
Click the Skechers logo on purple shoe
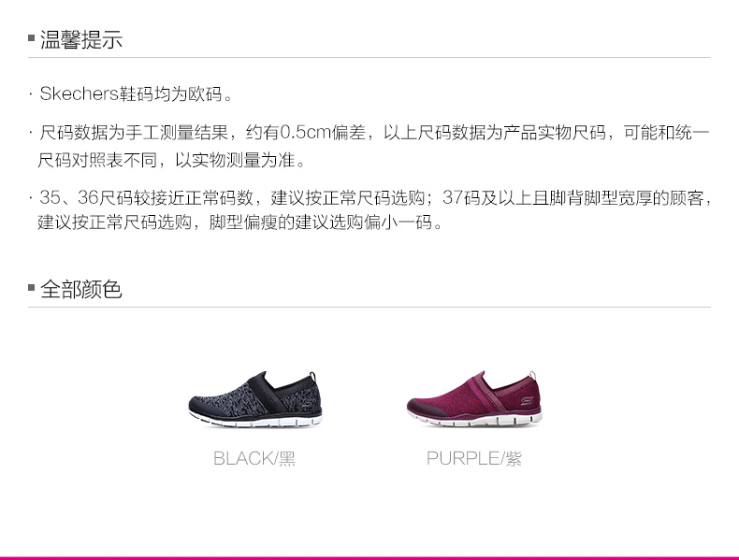point(527,401)
